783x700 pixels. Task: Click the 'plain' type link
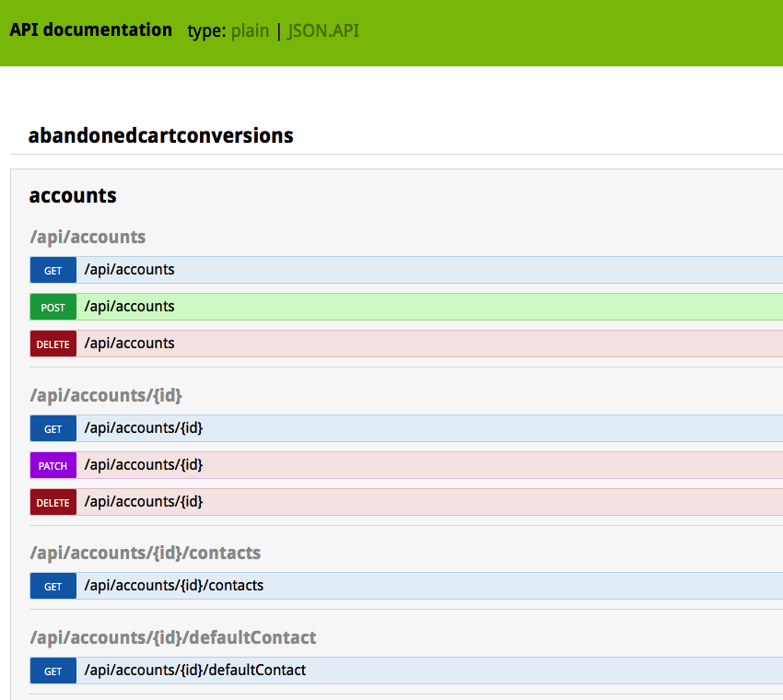tap(250, 31)
